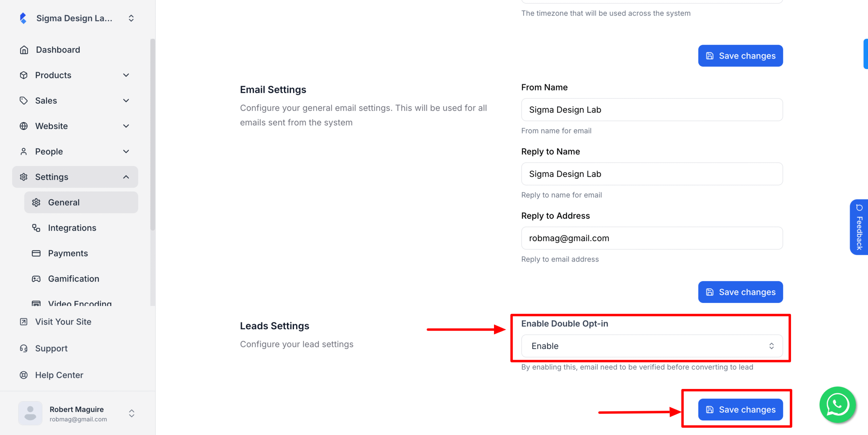Click the Sales tag icon
Image resolution: width=868 pixels, height=435 pixels.
[24, 100]
